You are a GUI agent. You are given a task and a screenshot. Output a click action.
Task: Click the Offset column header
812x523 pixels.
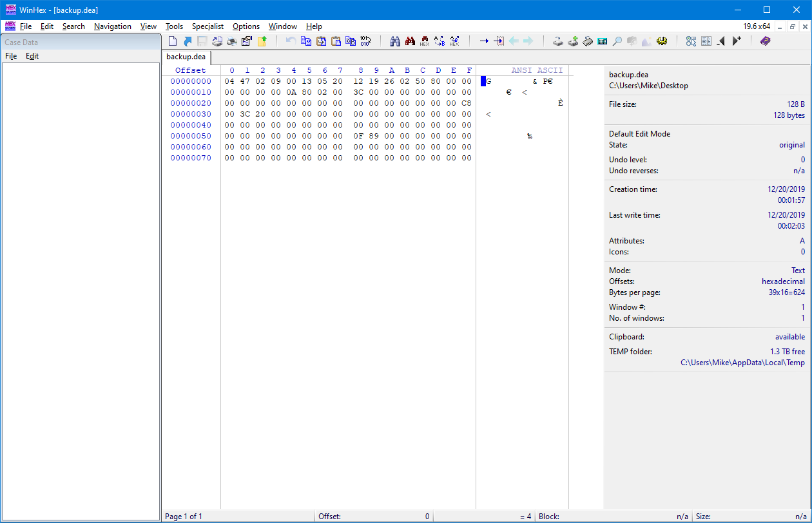(191, 70)
